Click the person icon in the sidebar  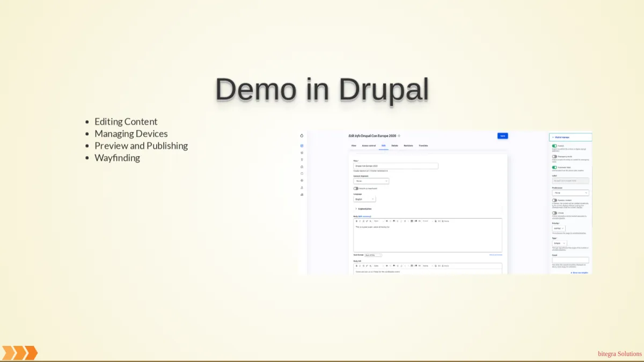(x=302, y=188)
